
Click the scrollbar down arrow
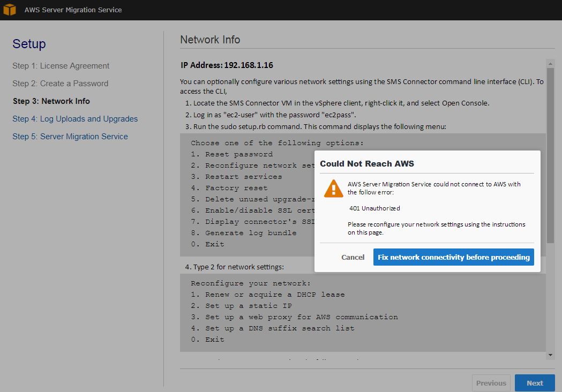pyautogui.click(x=550, y=355)
